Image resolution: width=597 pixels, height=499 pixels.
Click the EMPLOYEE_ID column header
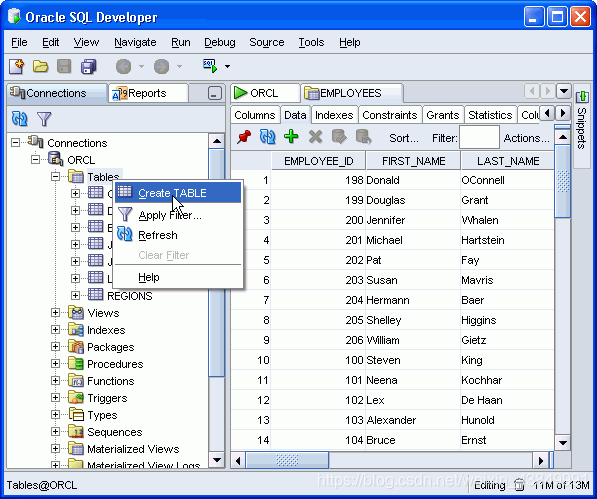pos(318,161)
